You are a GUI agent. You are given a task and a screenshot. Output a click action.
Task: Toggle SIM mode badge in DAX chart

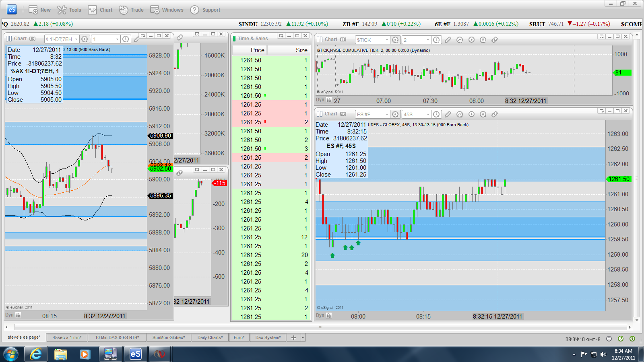(33, 39)
